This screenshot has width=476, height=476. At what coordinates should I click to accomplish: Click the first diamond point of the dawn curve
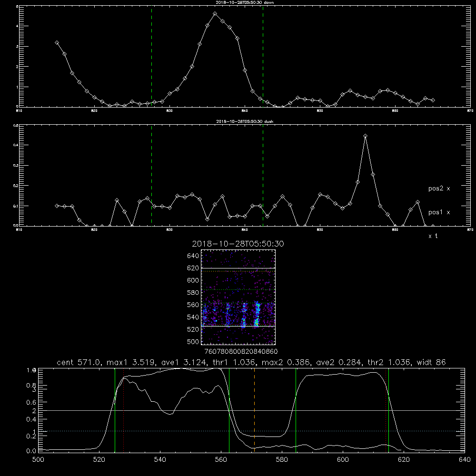point(57,43)
